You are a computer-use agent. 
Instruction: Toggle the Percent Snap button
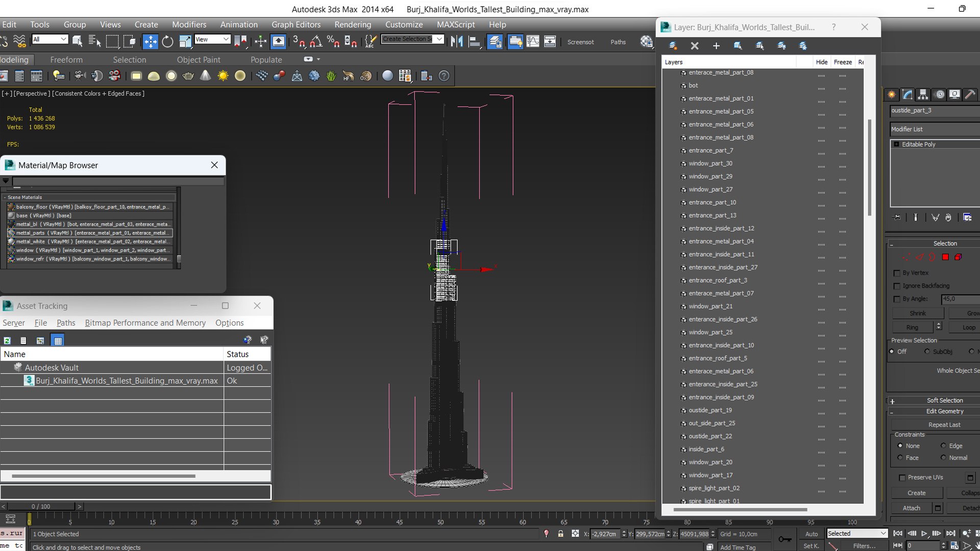(333, 42)
